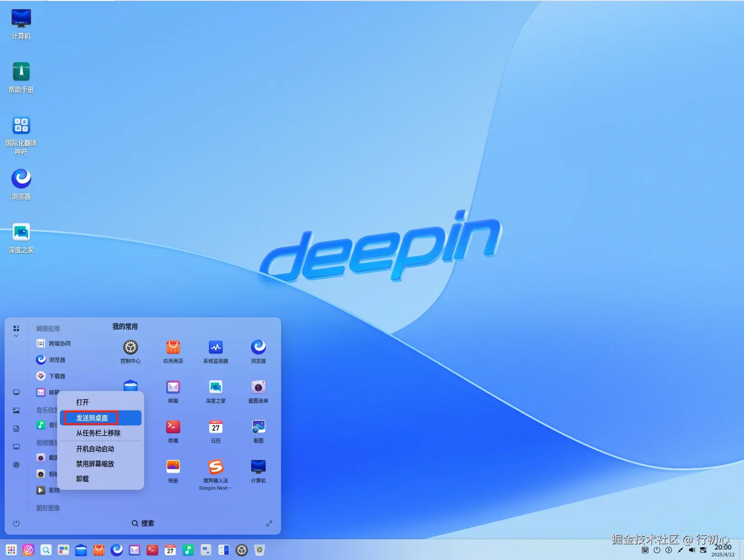Open 邮箱 in the 我的常用 grid
The height and width of the screenshot is (560, 744).
pos(173,391)
